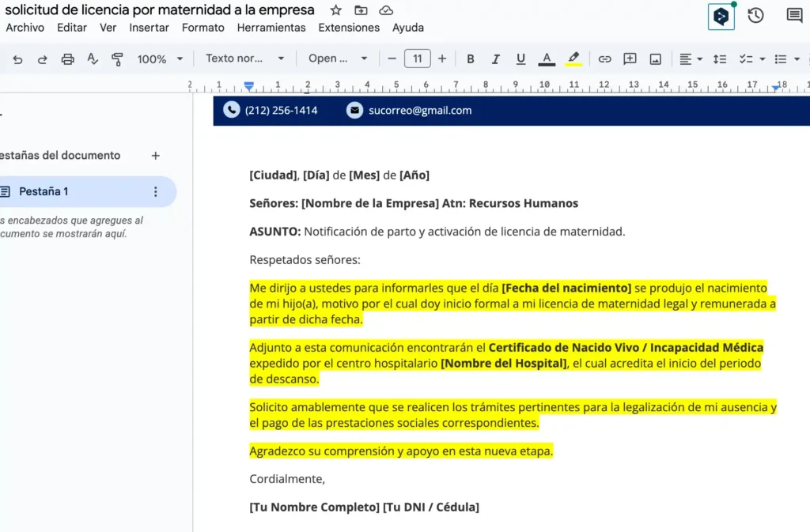Select the paint format roller tool
The image size is (810, 532).
pyautogui.click(x=117, y=59)
